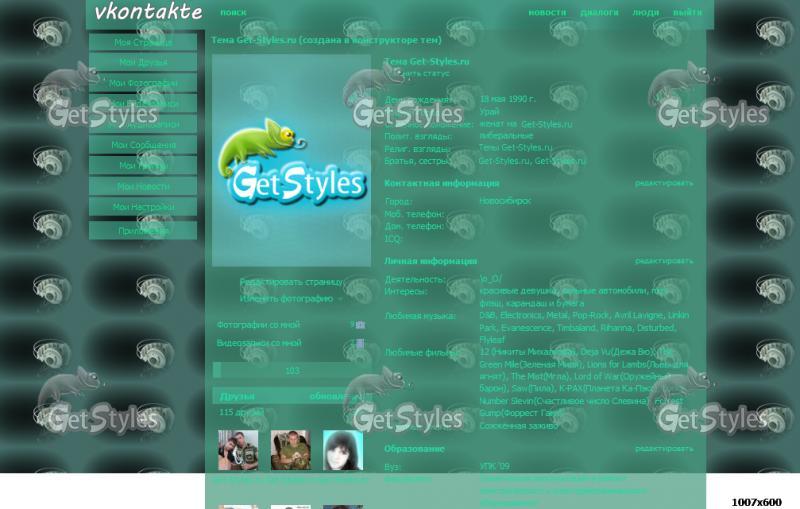Image resolution: width=800 pixels, height=509 pixels.
Task: Click the vkontakte logo in header
Action: 148,12
